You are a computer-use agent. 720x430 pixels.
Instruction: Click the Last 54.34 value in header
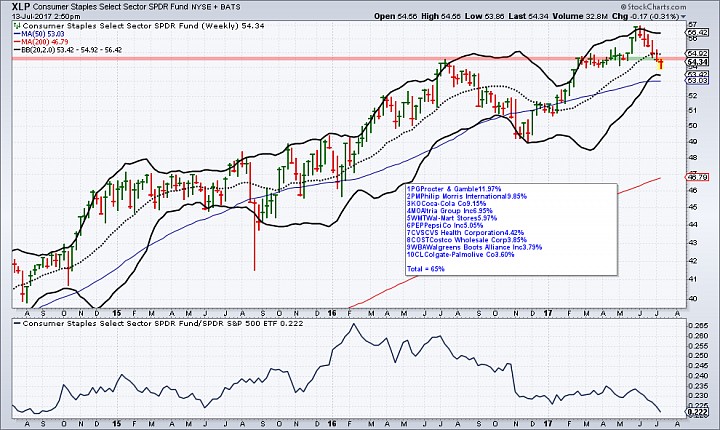[529, 16]
